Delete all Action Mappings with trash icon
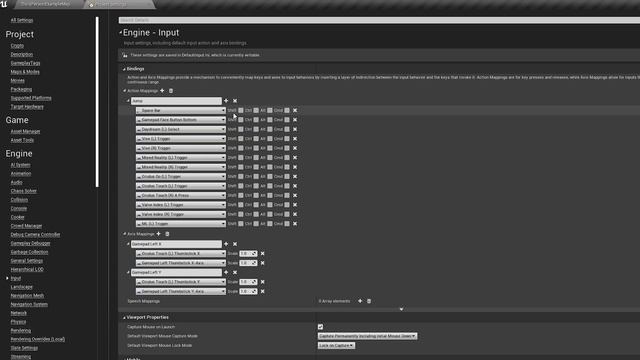 point(171,91)
